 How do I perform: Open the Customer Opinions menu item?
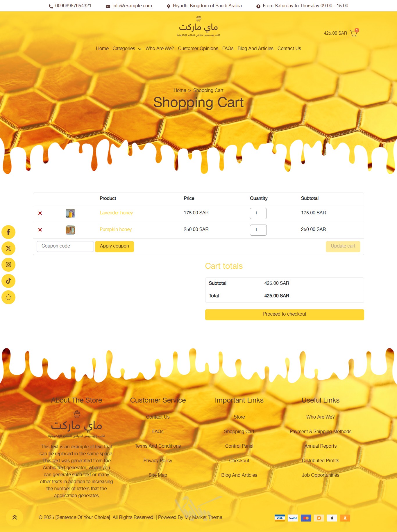pyautogui.click(x=198, y=49)
